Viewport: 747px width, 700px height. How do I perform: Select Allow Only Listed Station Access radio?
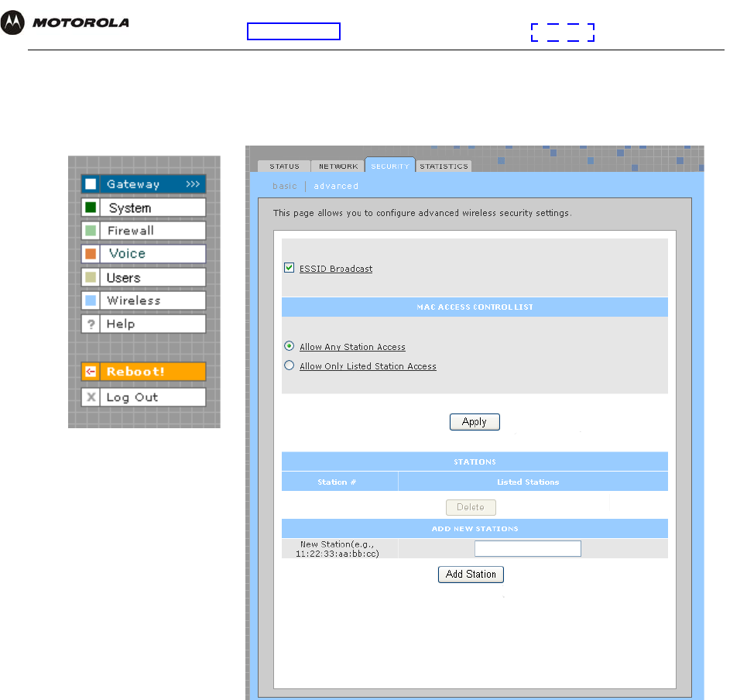tap(290, 365)
